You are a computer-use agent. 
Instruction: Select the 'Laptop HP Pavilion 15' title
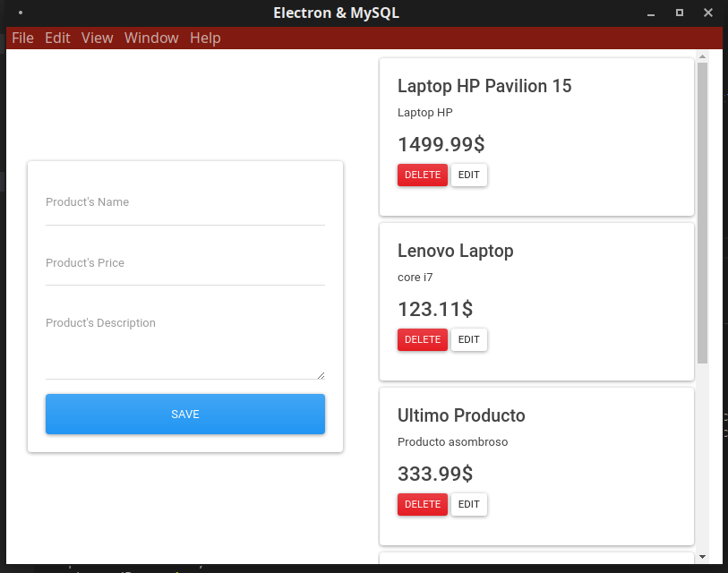pyautogui.click(x=484, y=86)
